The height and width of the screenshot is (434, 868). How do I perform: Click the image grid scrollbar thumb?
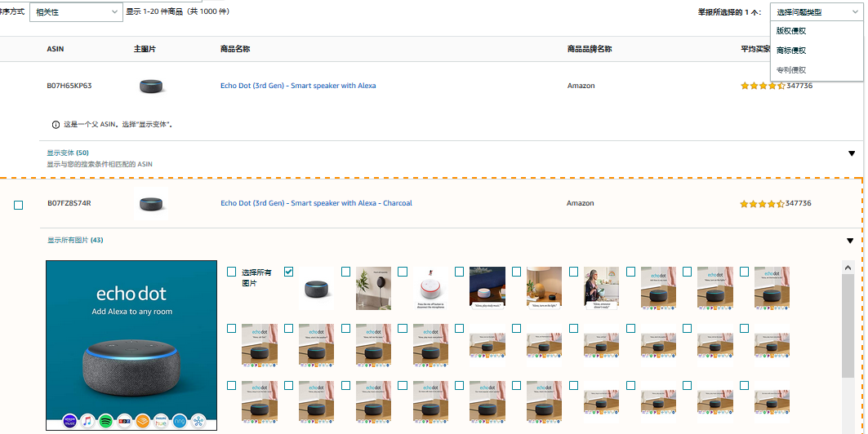[x=848, y=326]
